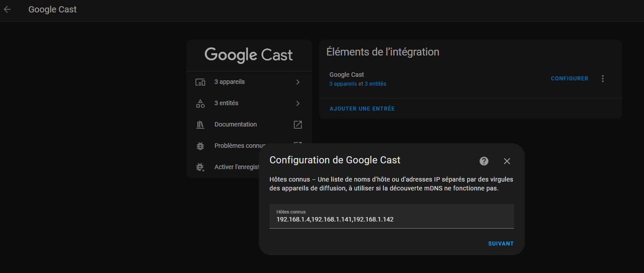
Task: Click the Hôtes connus input field
Action: coord(392,216)
